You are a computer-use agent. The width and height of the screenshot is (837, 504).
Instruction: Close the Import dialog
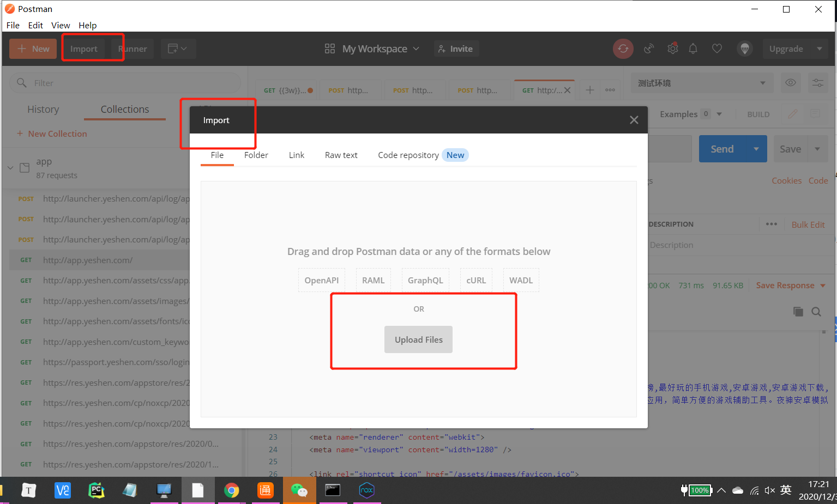[x=634, y=120]
